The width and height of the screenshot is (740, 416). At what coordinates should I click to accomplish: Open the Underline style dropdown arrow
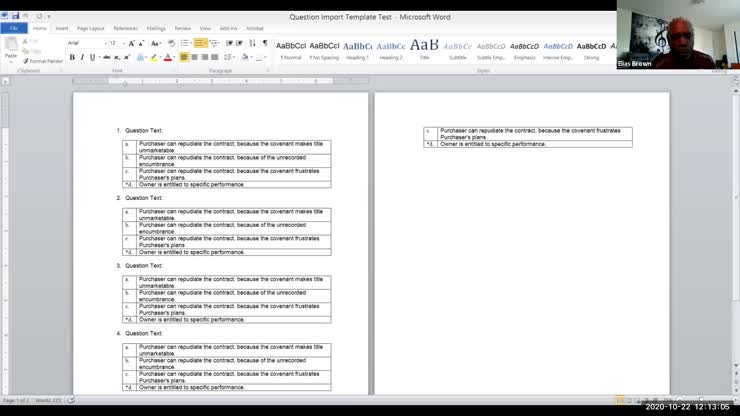[99, 58]
